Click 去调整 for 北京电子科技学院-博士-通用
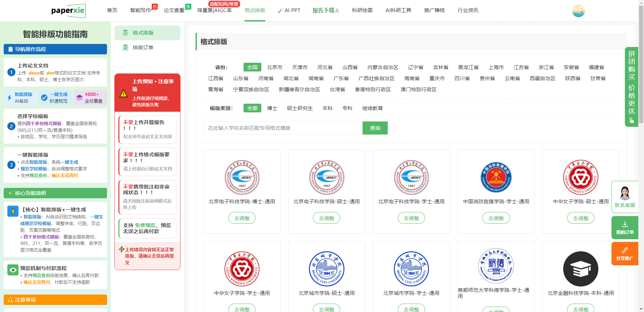 click(x=242, y=218)
